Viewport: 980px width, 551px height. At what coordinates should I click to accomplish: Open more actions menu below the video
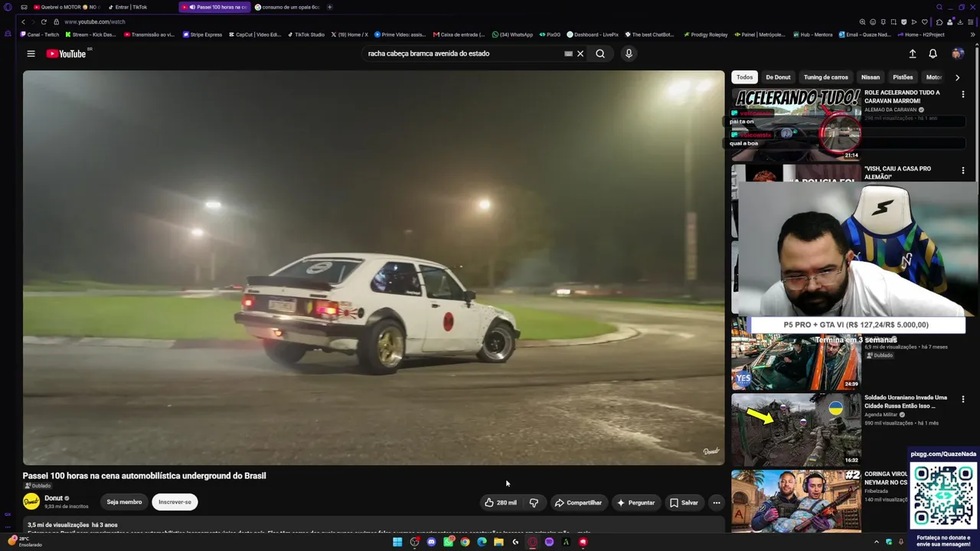pos(716,503)
